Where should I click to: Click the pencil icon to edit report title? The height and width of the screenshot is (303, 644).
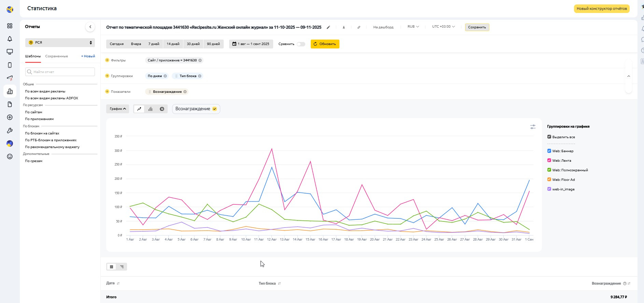pyautogui.click(x=328, y=27)
